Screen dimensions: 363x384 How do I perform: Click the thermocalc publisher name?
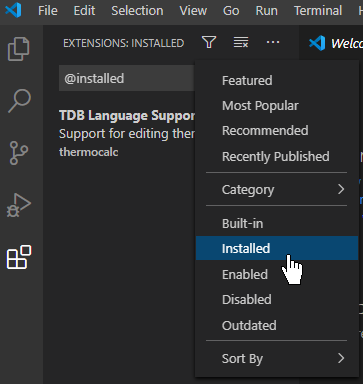[x=89, y=152]
